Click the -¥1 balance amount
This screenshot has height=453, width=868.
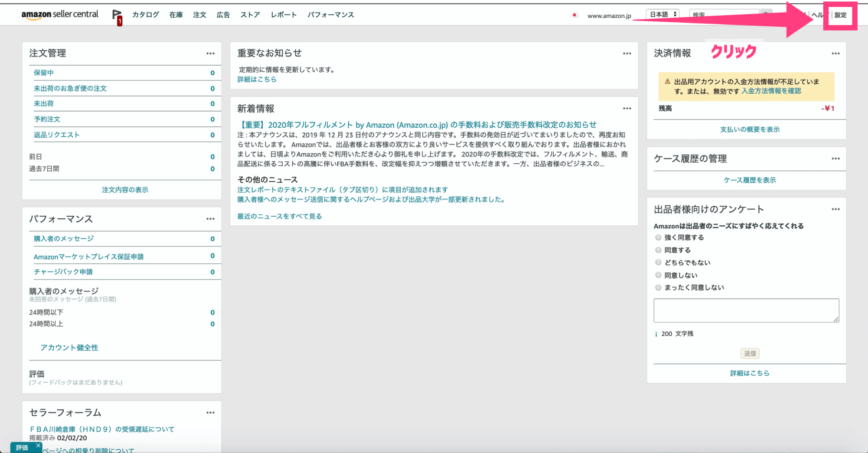point(828,109)
